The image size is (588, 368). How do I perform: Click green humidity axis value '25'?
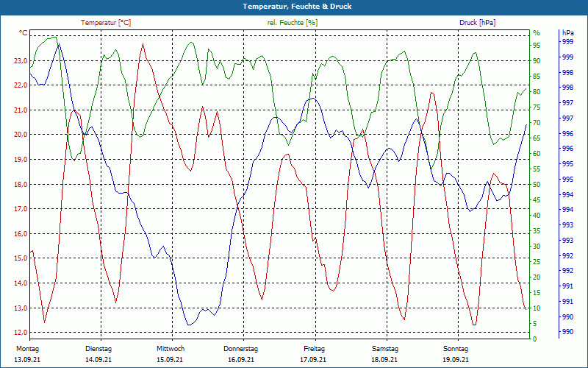tap(537, 262)
